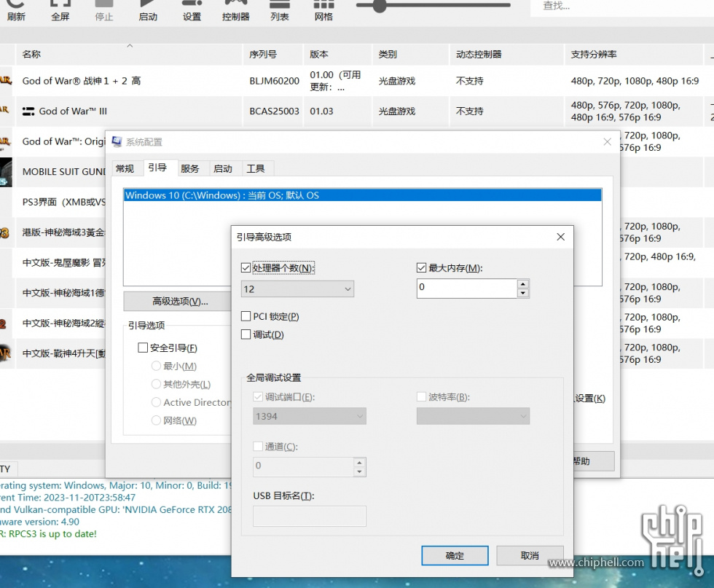Close the 系统配置 window

[x=607, y=141]
